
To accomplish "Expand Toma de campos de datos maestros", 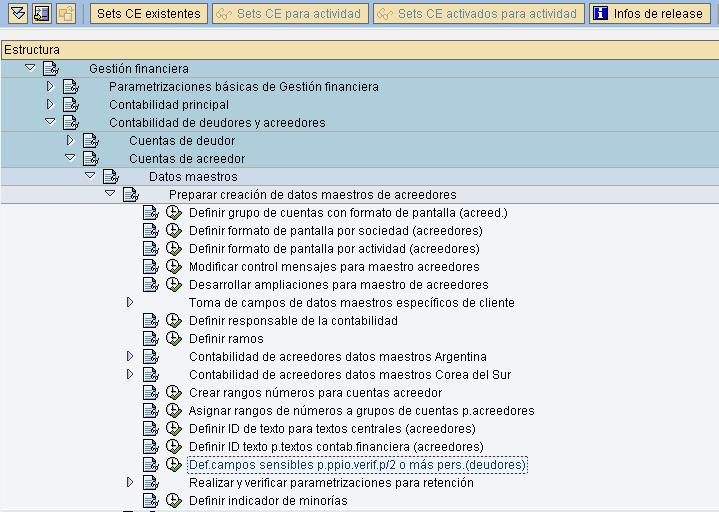I will click(130, 303).
